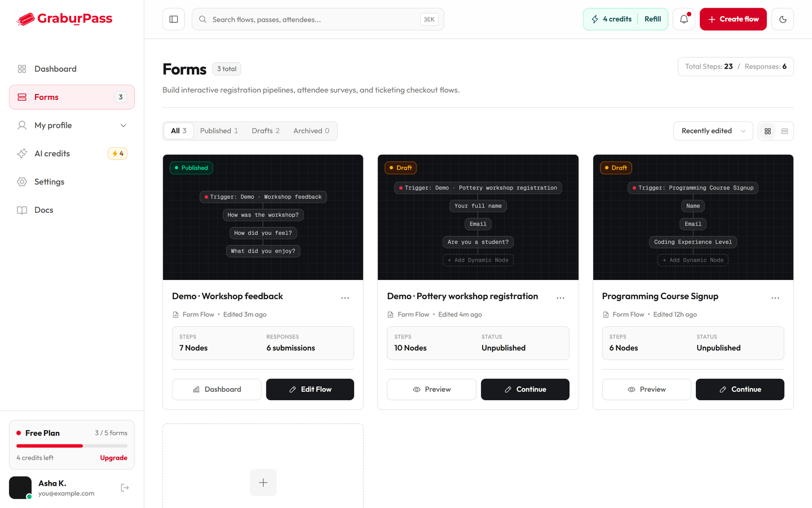Click the AI credits lightning badge
Viewport: 812px width, 508px height.
117,153
